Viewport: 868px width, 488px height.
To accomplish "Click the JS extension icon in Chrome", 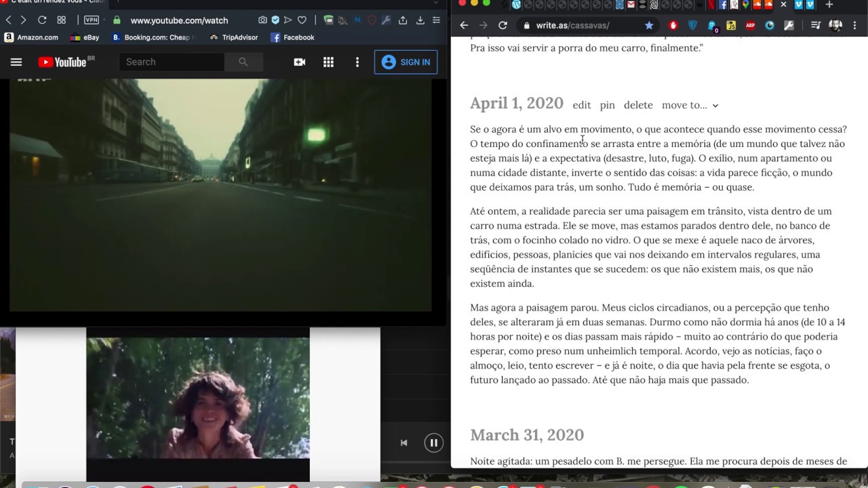I will click(731, 25).
